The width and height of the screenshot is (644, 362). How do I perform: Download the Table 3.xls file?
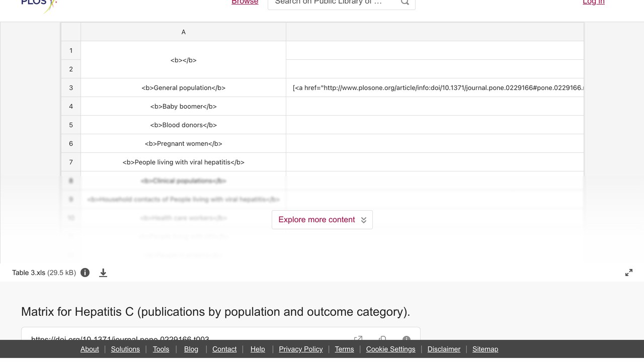point(103,273)
